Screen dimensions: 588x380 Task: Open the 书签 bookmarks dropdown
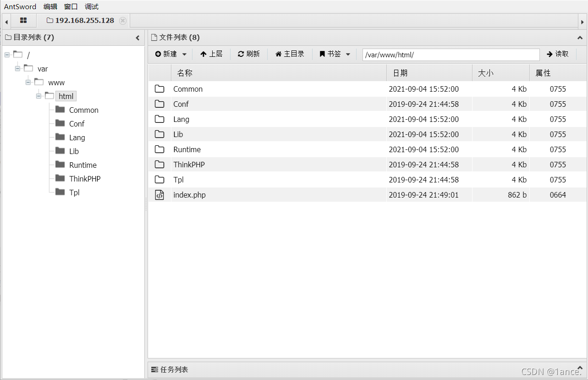[x=335, y=54]
